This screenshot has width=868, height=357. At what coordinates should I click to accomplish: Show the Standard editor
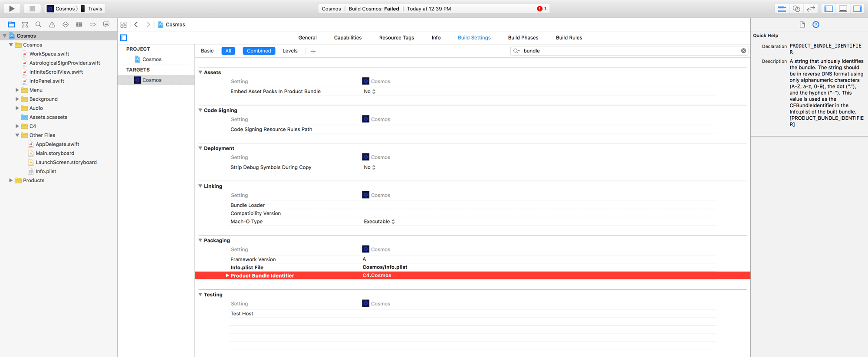(x=782, y=9)
